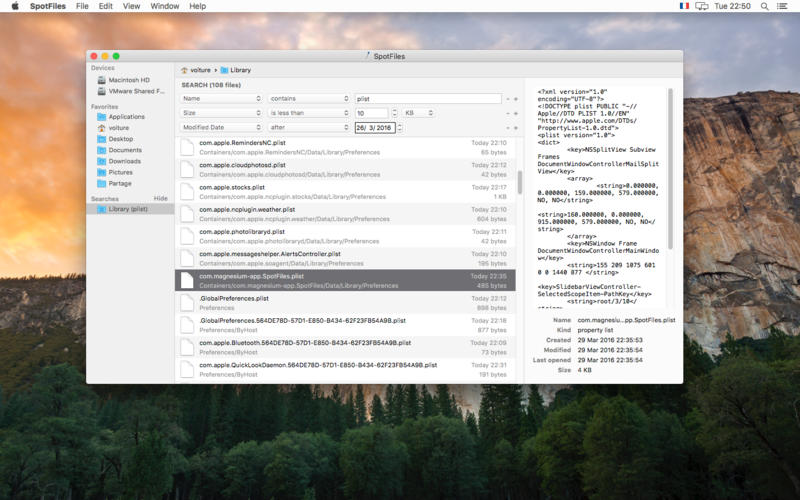Click file icon of com.apple.stocks.plist
Screen dimensions: 800x500
(187, 192)
